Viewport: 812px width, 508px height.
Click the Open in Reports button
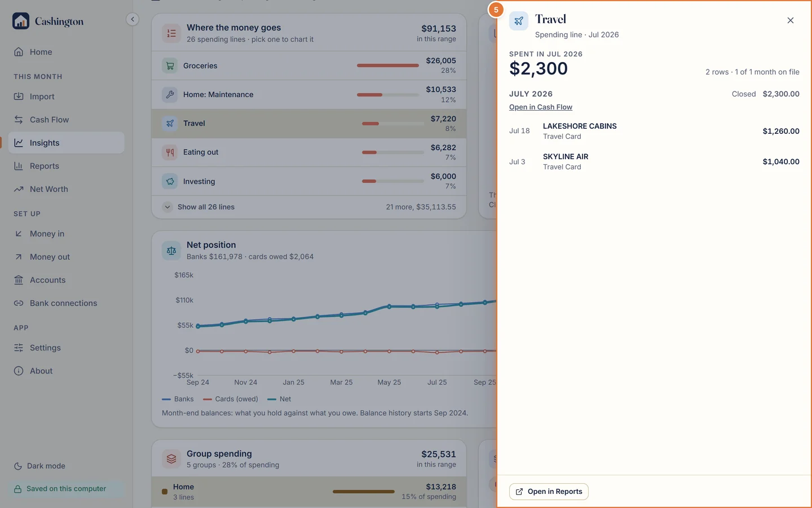pos(549,492)
